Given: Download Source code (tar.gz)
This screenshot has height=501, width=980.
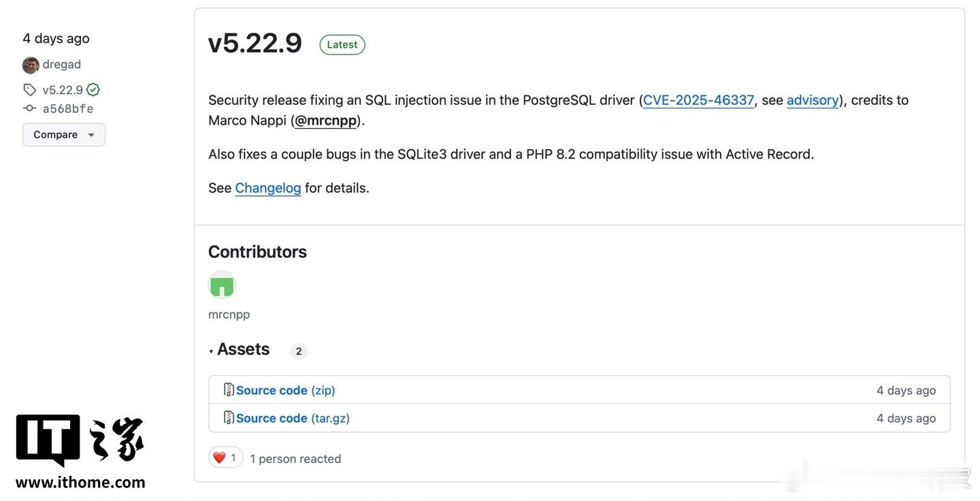Looking at the screenshot, I should coord(293,418).
